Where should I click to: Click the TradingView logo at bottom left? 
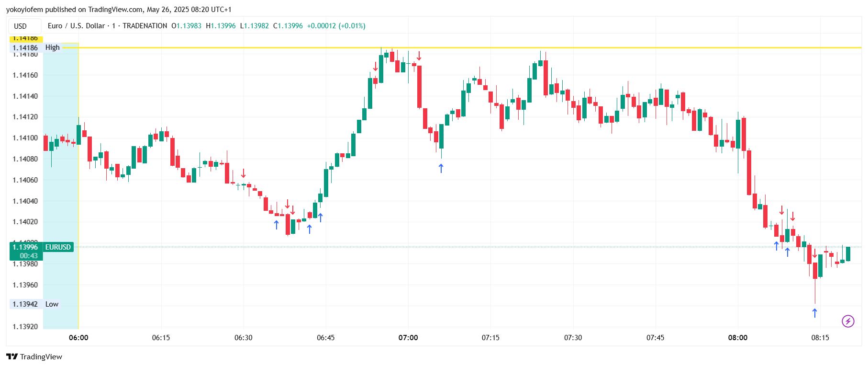coord(34,356)
